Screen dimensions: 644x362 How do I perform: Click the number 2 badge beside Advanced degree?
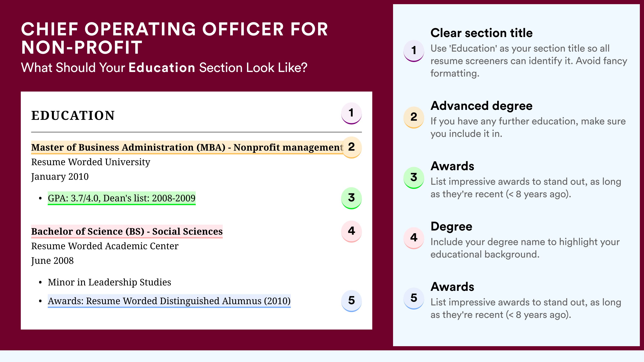tap(413, 117)
